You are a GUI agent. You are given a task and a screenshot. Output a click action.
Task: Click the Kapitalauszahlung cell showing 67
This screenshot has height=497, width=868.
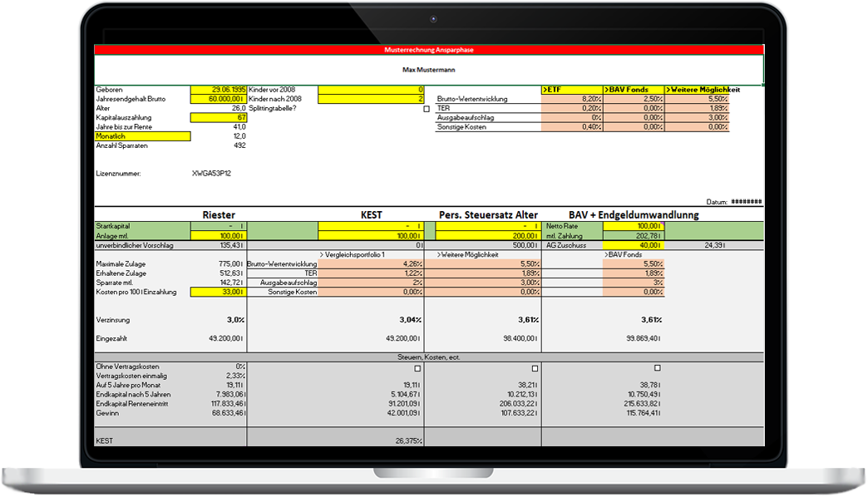219,118
